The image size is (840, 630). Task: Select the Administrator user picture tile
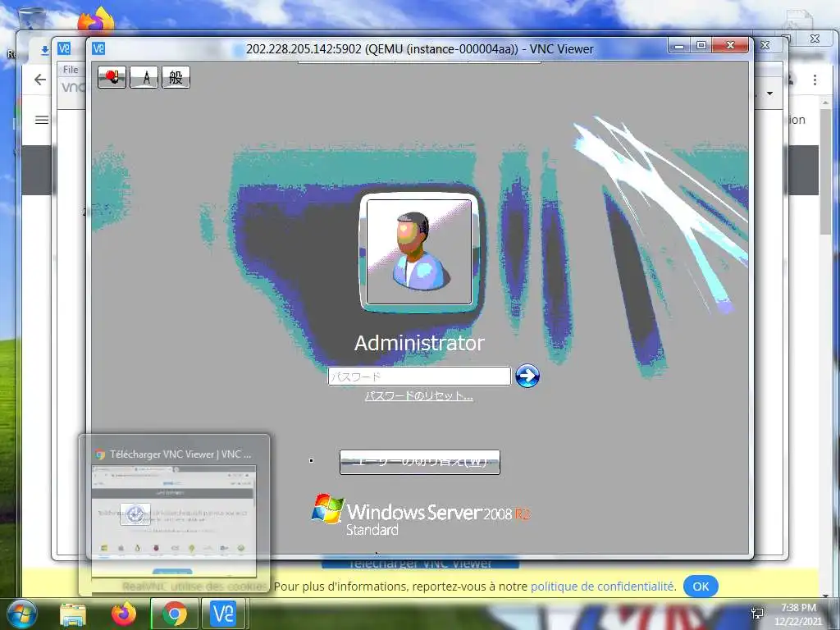[x=419, y=252]
